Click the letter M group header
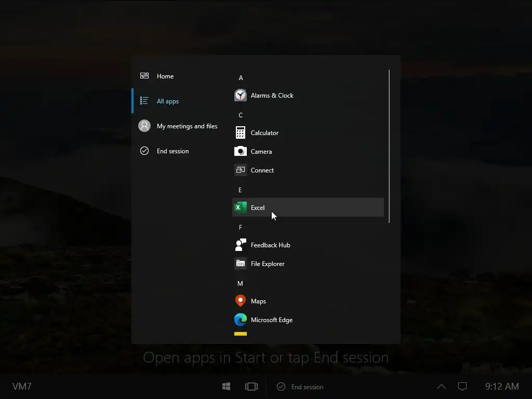The image size is (532, 399). tap(240, 283)
